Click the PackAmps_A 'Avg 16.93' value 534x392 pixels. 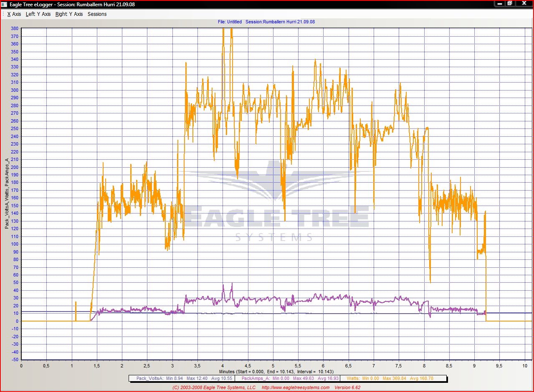tap(328, 379)
